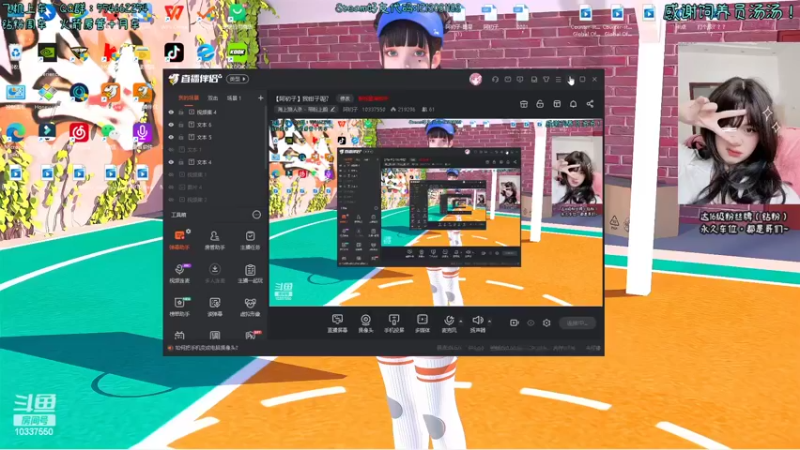Open the NetEase Cloud Music desktop icon
Viewport: 800px width, 450px height.
click(x=79, y=132)
